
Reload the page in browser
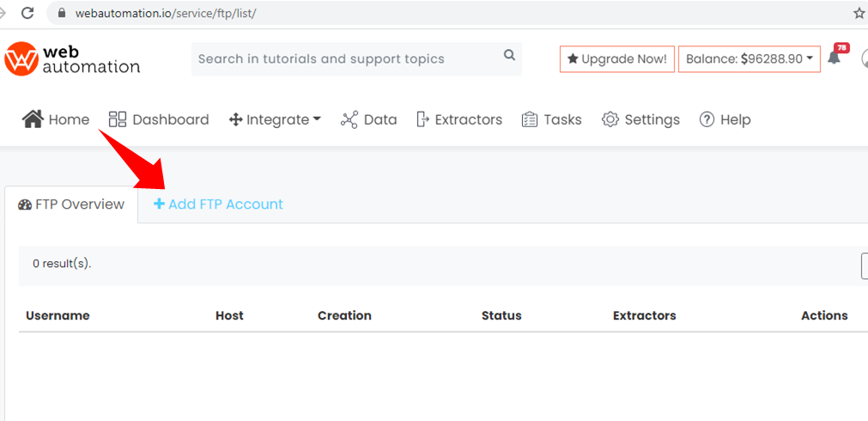[27, 13]
